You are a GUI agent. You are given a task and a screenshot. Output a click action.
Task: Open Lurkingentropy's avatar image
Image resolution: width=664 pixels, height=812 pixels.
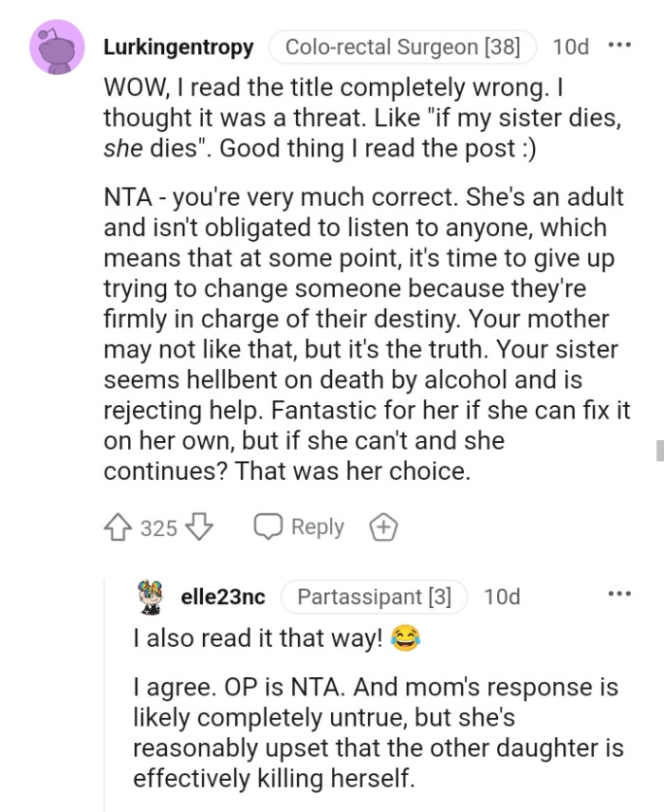tap(55, 46)
